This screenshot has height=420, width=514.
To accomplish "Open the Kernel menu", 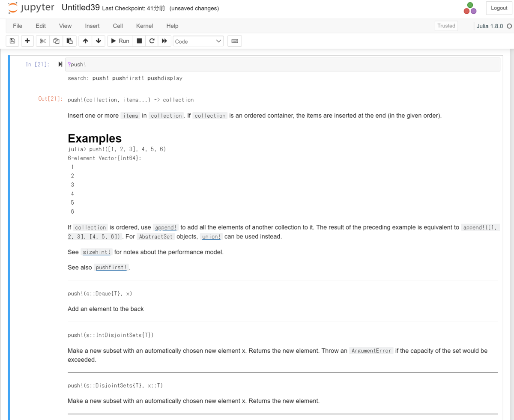I will tap(144, 26).
